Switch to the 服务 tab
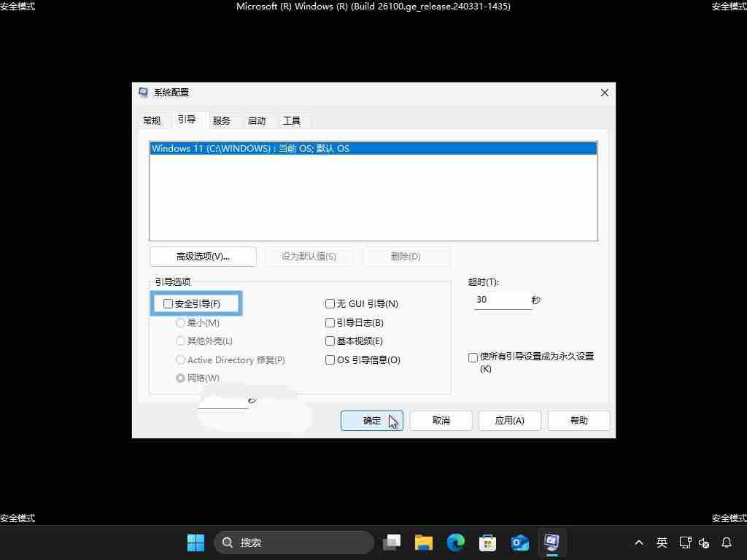The image size is (747, 560). click(x=222, y=120)
